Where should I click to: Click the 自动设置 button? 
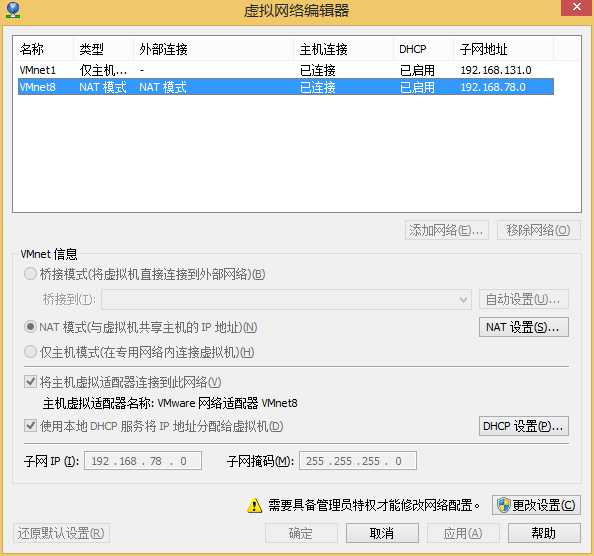(524, 300)
